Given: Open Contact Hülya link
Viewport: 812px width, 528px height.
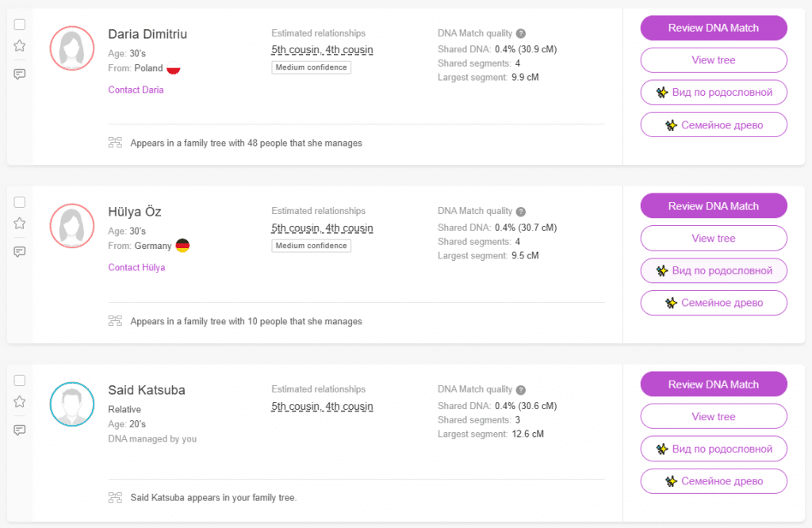Looking at the screenshot, I should coord(136,268).
